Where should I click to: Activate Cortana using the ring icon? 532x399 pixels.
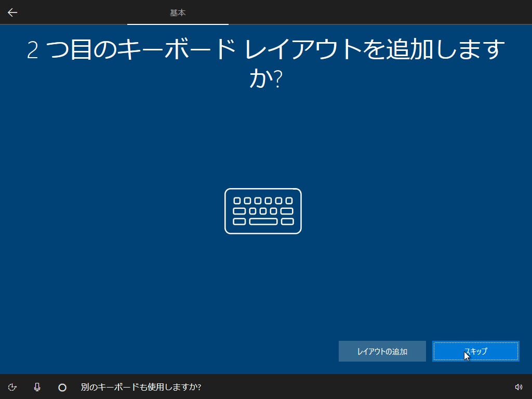point(62,387)
